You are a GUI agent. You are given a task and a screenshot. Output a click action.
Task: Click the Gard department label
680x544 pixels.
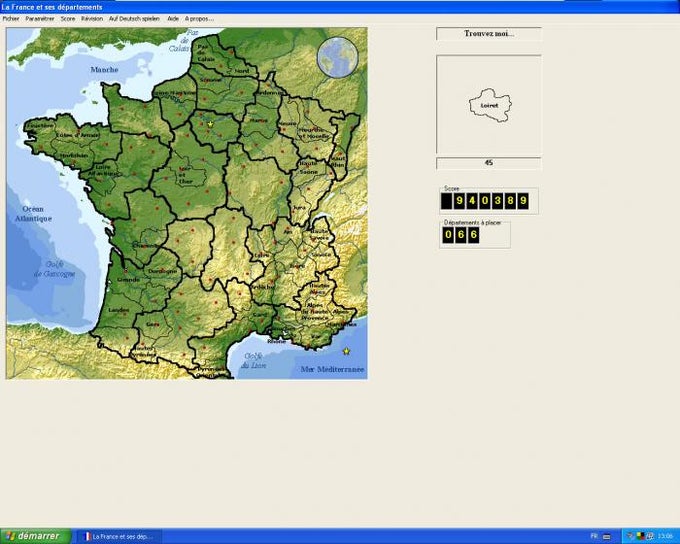pos(260,315)
